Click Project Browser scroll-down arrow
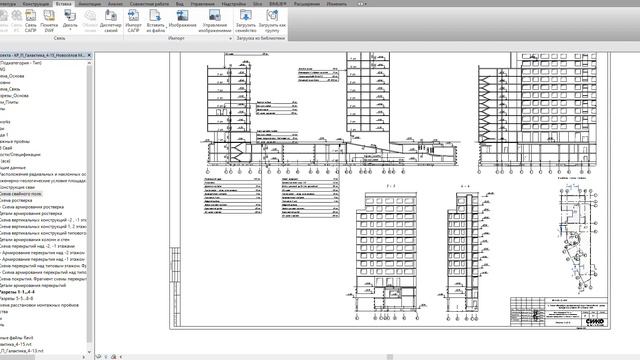The height and width of the screenshot is (360, 640). (89, 352)
